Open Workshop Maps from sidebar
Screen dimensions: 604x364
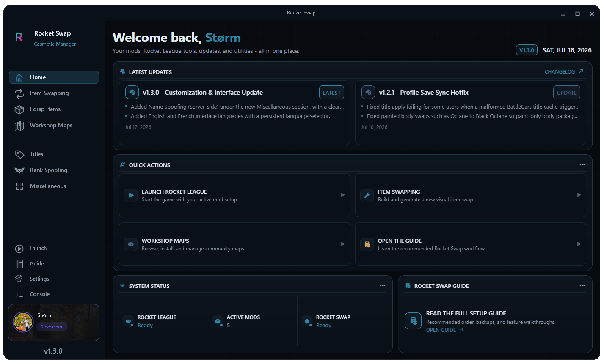click(54, 126)
